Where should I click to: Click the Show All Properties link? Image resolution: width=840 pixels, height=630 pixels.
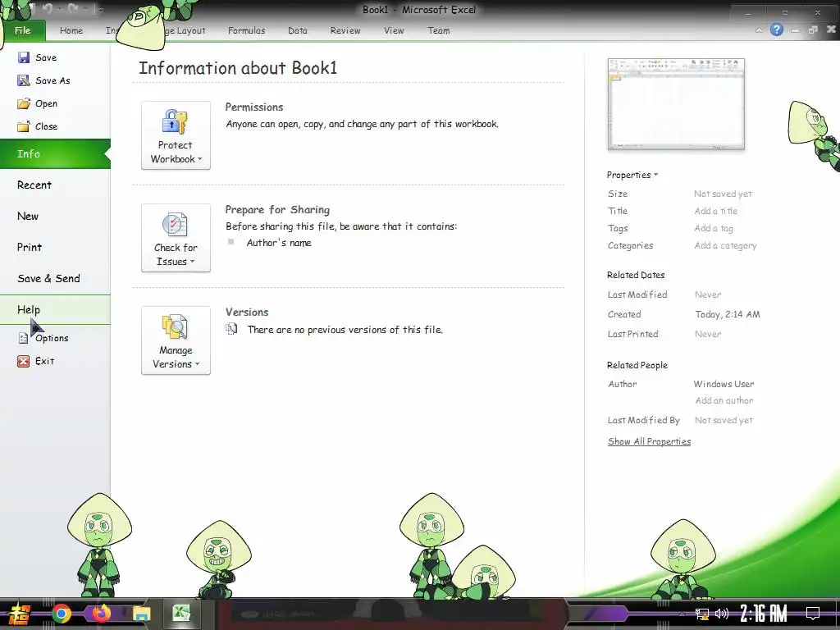[x=650, y=441]
